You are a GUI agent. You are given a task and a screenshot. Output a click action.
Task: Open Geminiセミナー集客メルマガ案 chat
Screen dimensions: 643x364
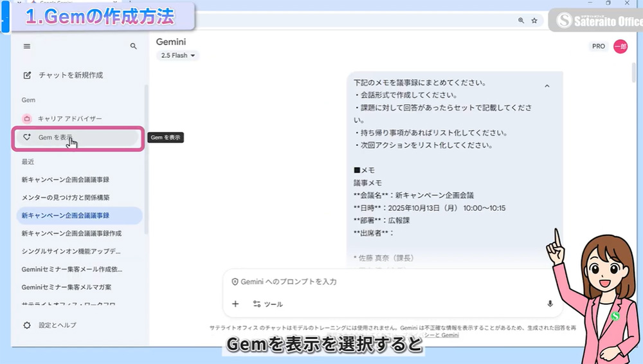pyautogui.click(x=66, y=287)
